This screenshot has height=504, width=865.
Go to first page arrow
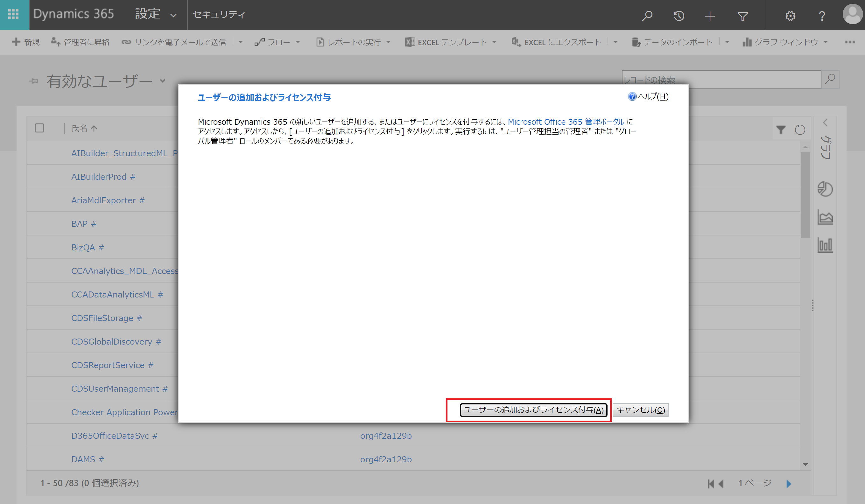click(x=711, y=483)
